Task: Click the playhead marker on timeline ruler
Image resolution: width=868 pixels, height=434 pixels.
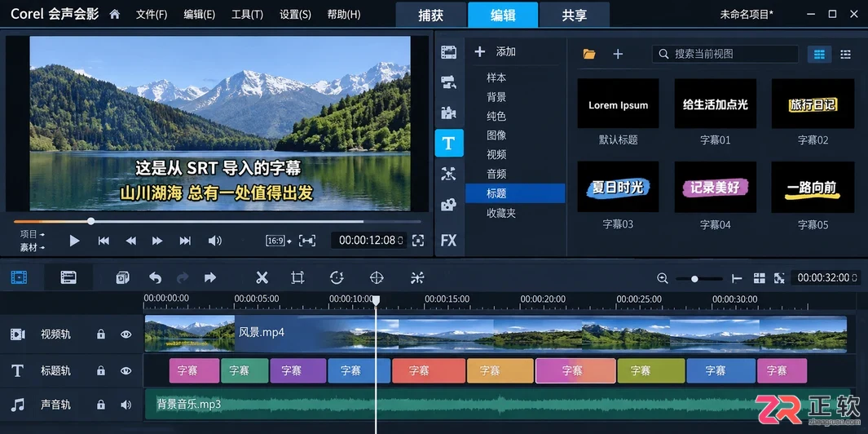Action: [376, 300]
